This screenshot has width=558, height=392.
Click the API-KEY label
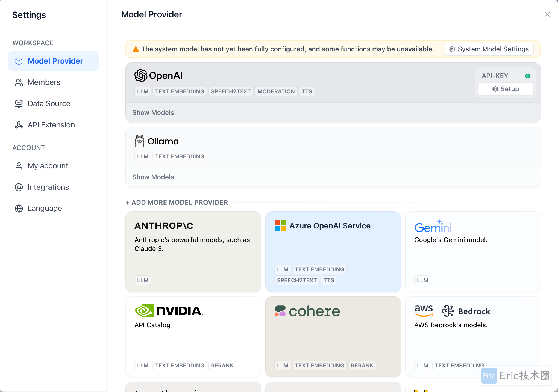(x=495, y=76)
